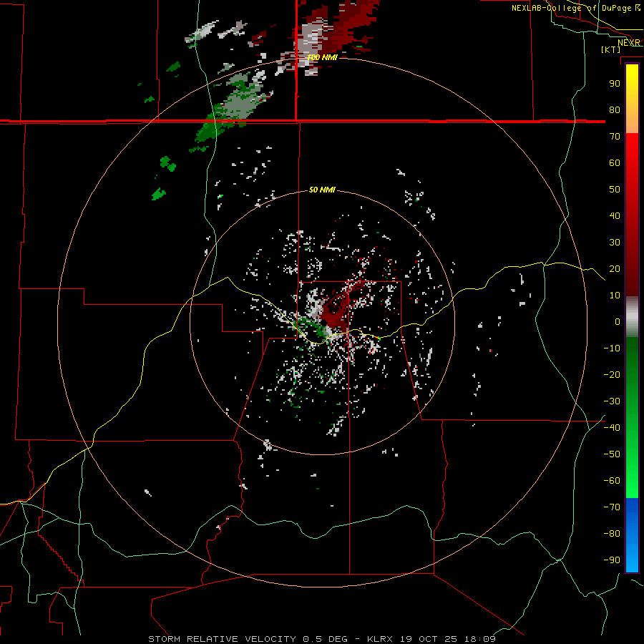Select the -40 value on the velocity scale
This screenshot has width=644, height=644.
pos(612,428)
